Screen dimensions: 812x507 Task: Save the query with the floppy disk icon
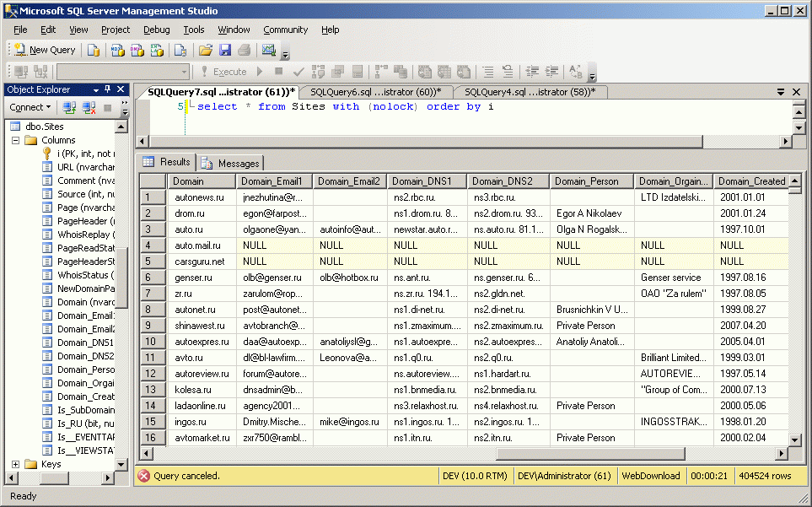(225, 51)
